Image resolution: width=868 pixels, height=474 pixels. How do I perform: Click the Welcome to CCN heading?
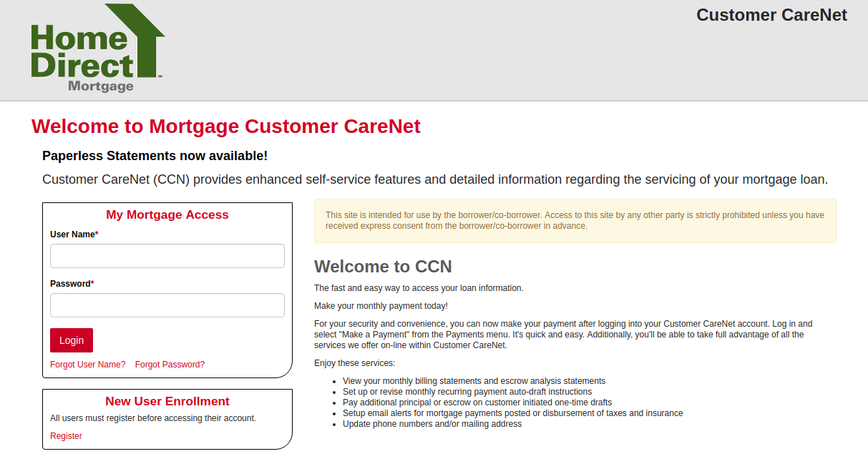pyautogui.click(x=383, y=267)
